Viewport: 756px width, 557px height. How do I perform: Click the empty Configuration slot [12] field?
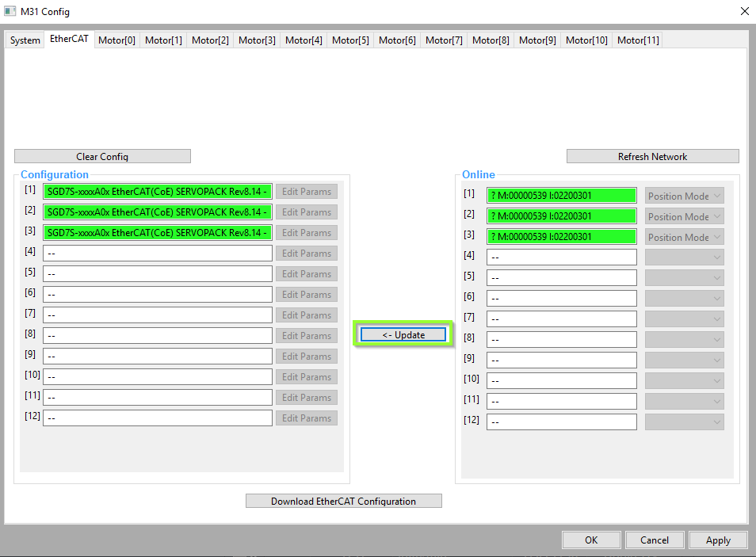point(158,418)
